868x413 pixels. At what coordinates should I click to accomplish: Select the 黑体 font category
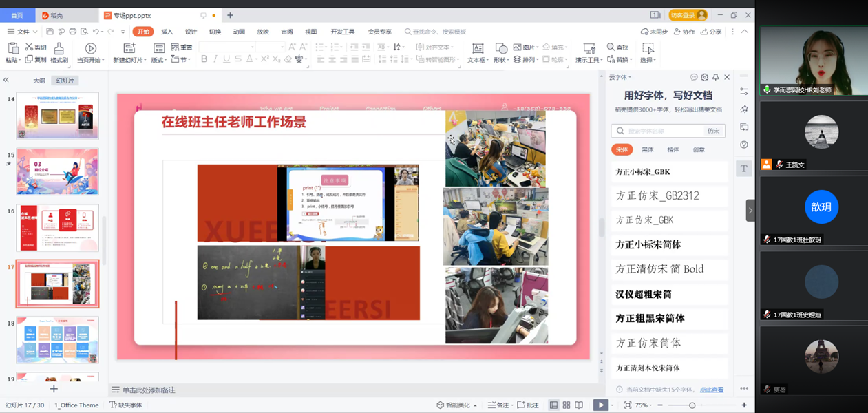point(647,149)
